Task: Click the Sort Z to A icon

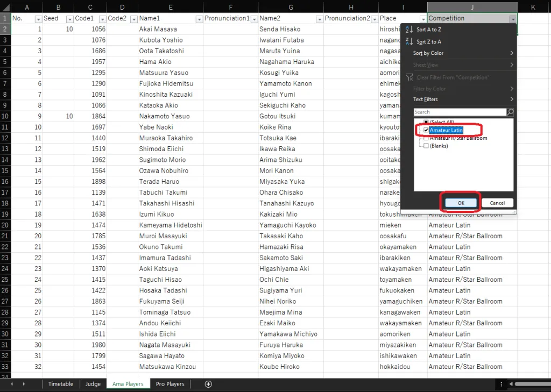Action: click(x=409, y=42)
